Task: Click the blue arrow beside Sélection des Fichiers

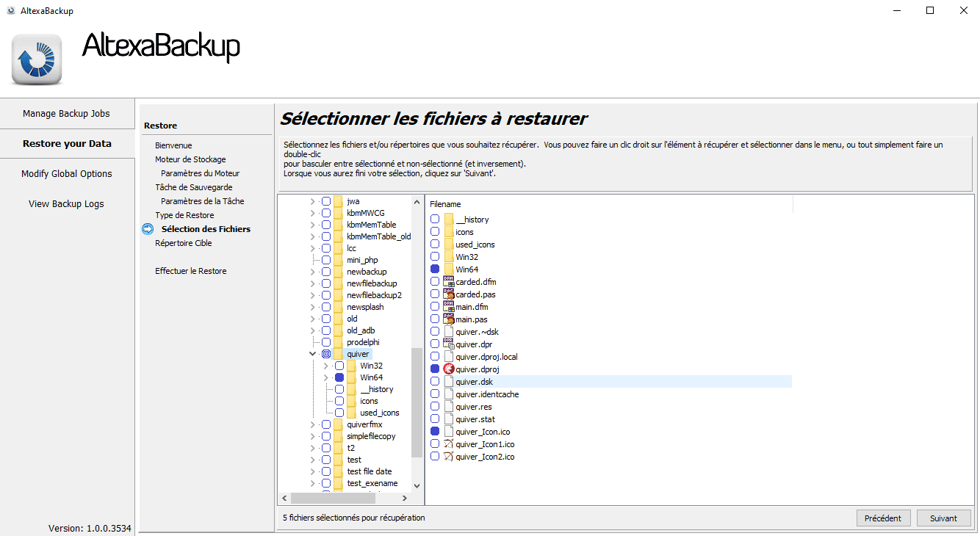Action: (147, 229)
